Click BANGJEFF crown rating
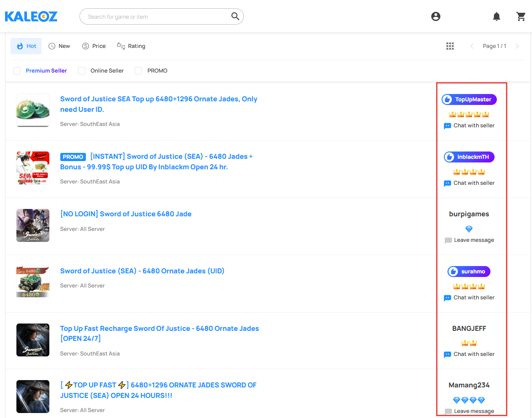532x418 pixels. point(469,343)
